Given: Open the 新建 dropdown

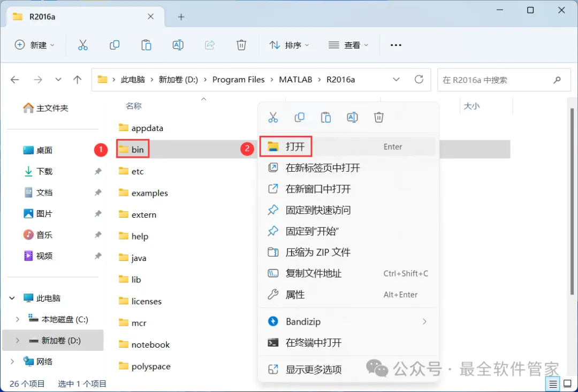Looking at the screenshot, I should [x=35, y=45].
